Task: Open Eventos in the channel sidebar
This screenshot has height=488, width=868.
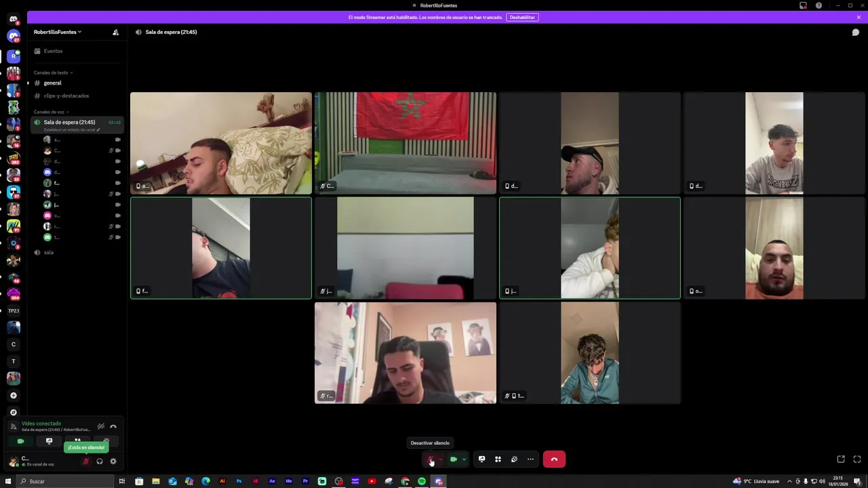Action: [76, 51]
